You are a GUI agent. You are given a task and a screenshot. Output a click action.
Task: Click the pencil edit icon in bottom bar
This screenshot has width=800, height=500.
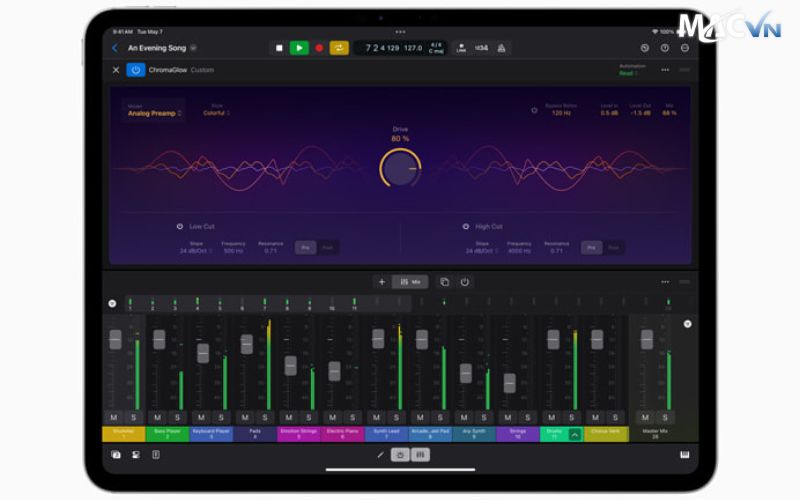[x=381, y=455]
